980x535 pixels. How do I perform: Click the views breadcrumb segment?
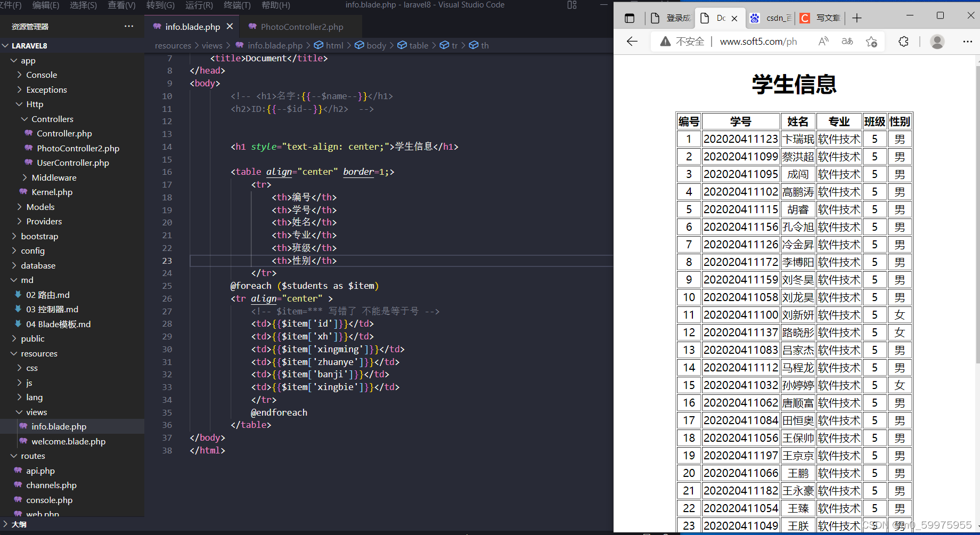pyautogui.click(x=212, y=46)
